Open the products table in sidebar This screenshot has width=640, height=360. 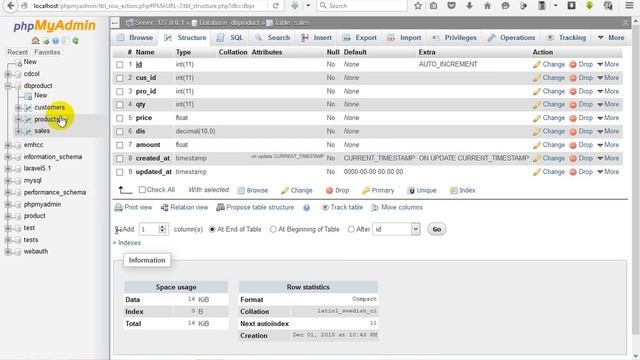click(x=48, y=120)
